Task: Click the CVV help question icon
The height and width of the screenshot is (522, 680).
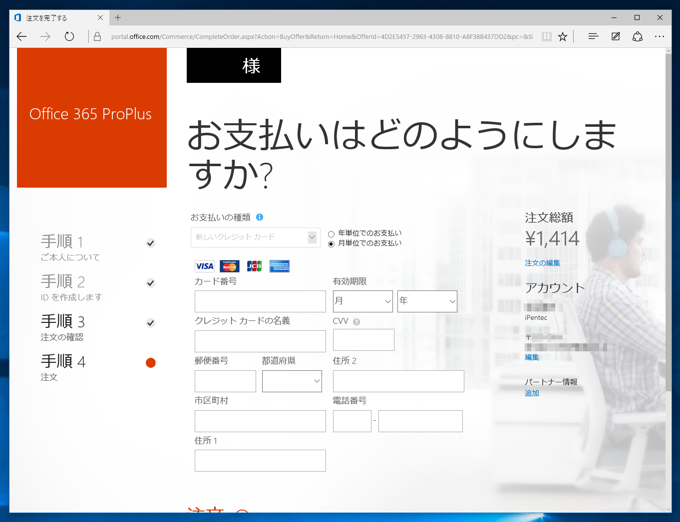Action: (356, 322)
